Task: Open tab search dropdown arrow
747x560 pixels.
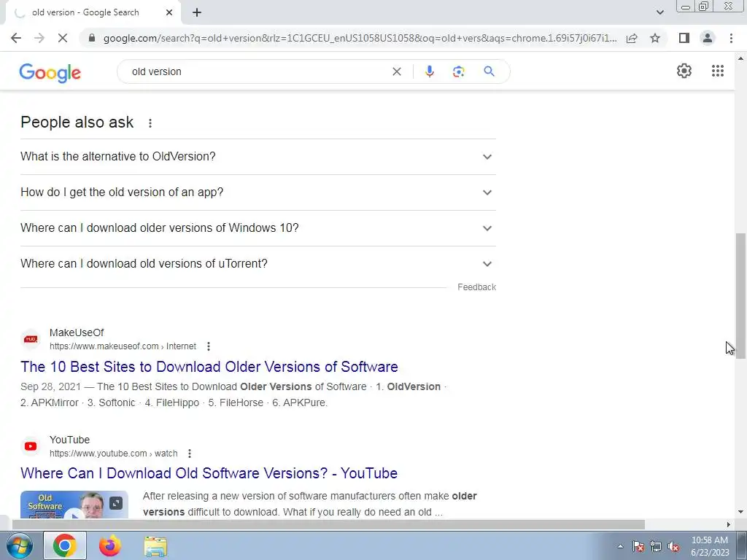Action: point(659,12)
